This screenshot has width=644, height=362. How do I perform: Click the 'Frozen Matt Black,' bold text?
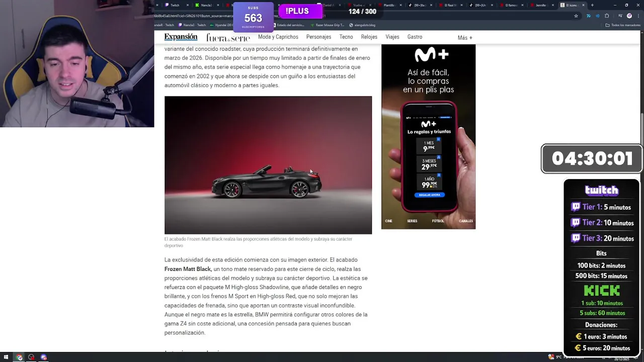pyautogui.click(x=188, y=269)
